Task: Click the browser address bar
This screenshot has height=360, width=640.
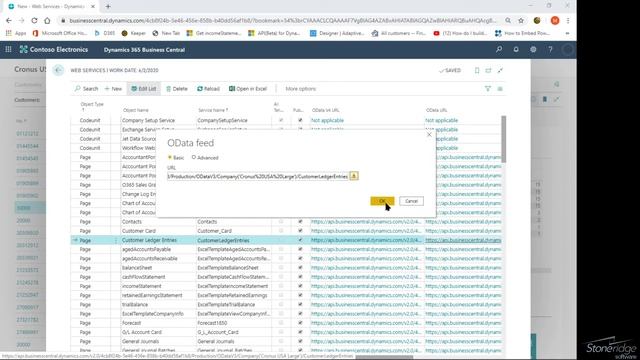Action: click(x=282, y=20)
